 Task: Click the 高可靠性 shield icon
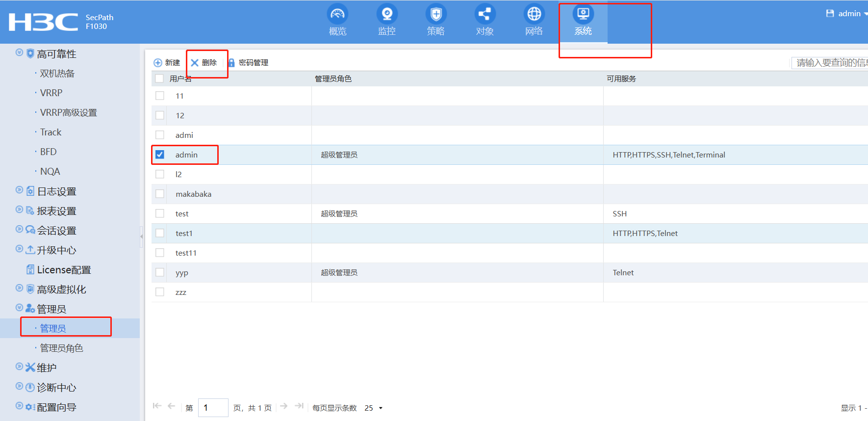click(30, 53)
